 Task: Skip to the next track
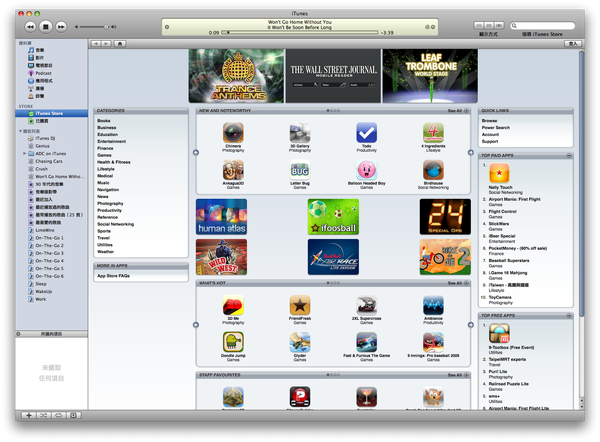[61, 27]
